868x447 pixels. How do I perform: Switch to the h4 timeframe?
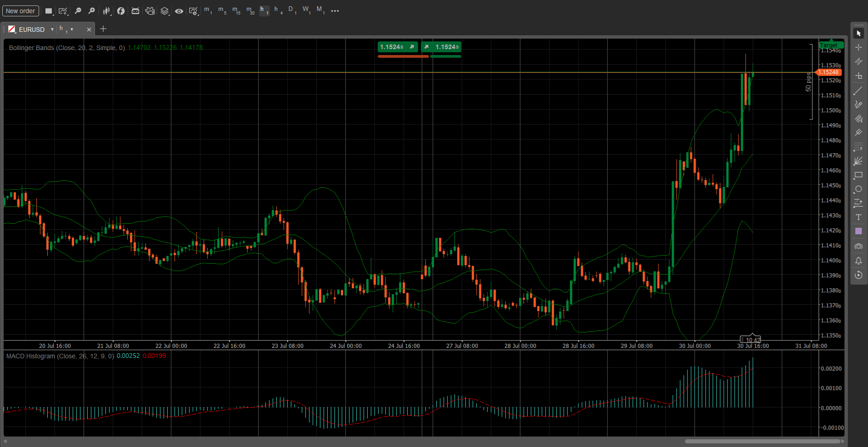tap(278, 10)
